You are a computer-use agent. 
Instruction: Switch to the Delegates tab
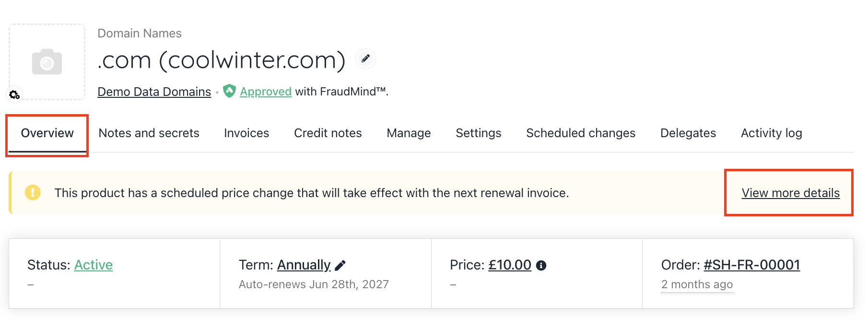coord(688,133)
